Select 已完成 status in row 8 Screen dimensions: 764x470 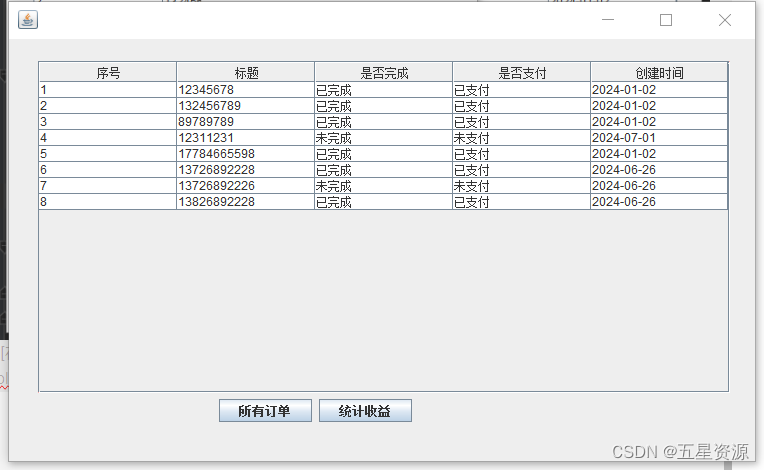click(383, 202)
